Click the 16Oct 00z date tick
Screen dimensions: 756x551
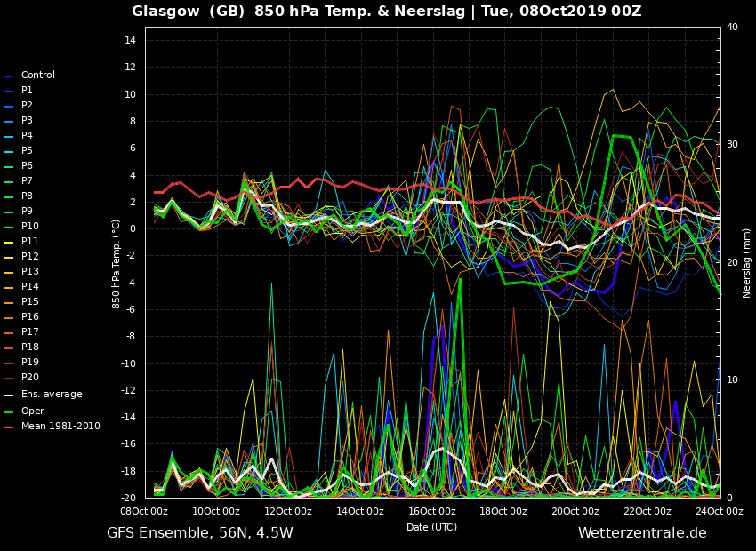pos(431,511)
